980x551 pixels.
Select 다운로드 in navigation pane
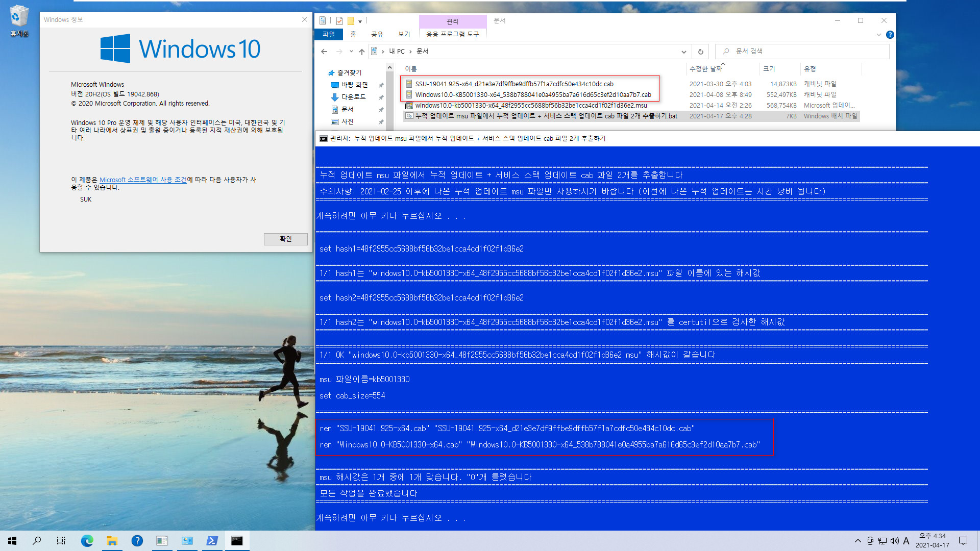click(x=353, y=97)
